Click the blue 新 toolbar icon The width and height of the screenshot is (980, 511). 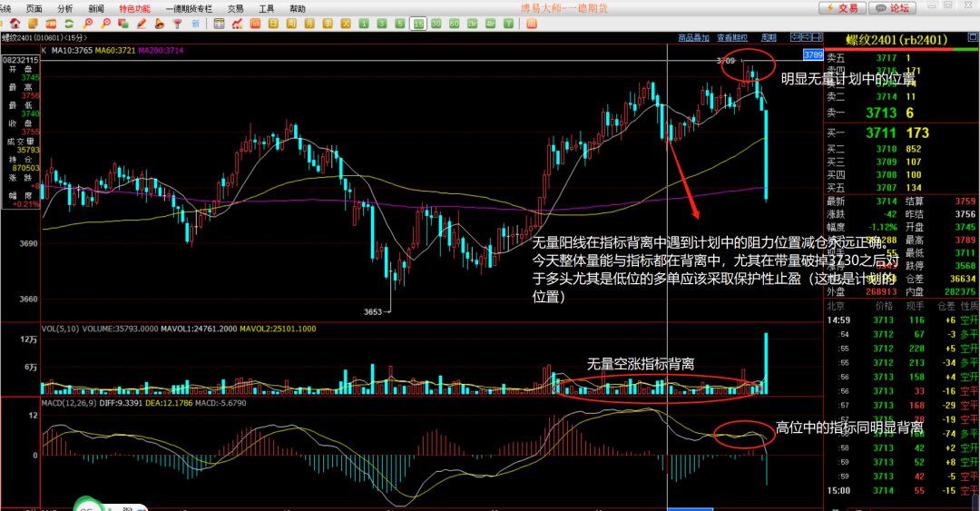(196, 24)
